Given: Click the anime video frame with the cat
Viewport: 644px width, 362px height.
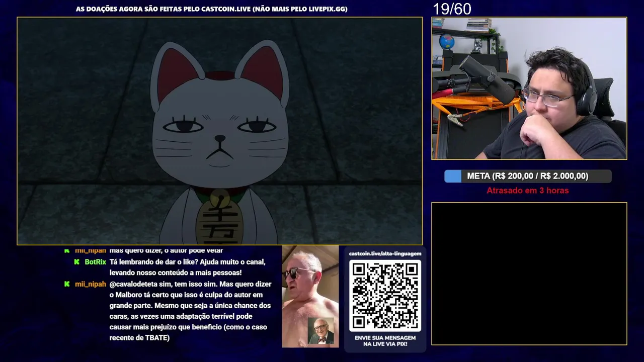Looking at the screenshot, I should click(219, 131).
